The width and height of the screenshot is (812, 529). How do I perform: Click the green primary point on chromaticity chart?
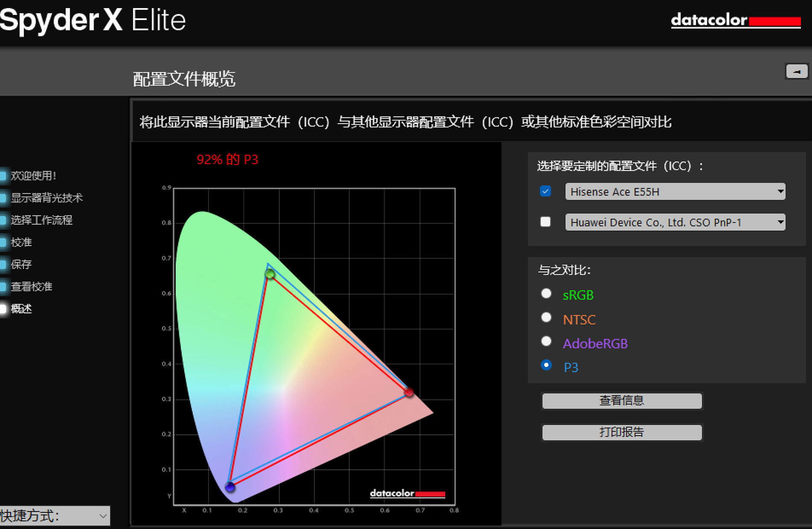point(270,274)
